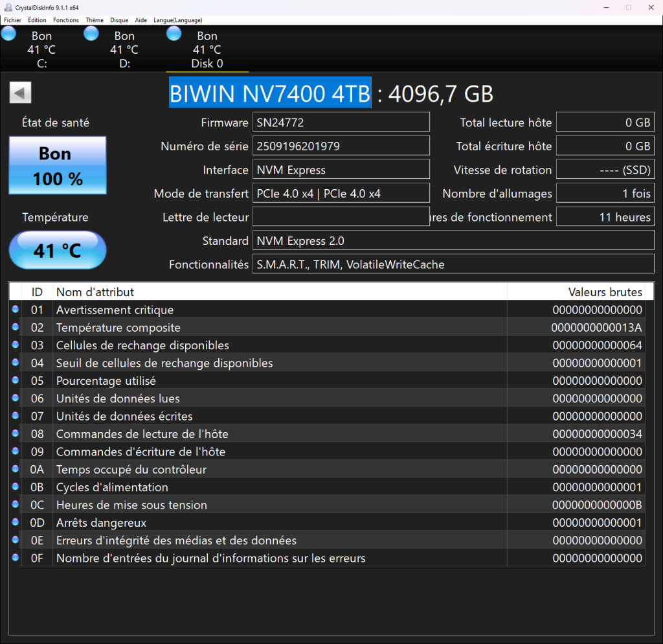The height and width of the screenshot is (644, 663).
Task: Click the Firmware value field
Action: (341, 122)
